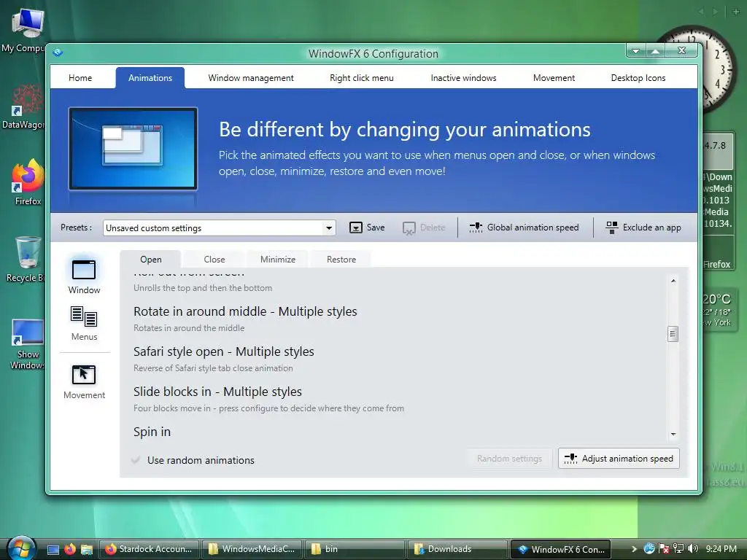This screenshot has height=560, width=747.
Task: Click the animation list scroll up arrow
Action: coord(673,281)
